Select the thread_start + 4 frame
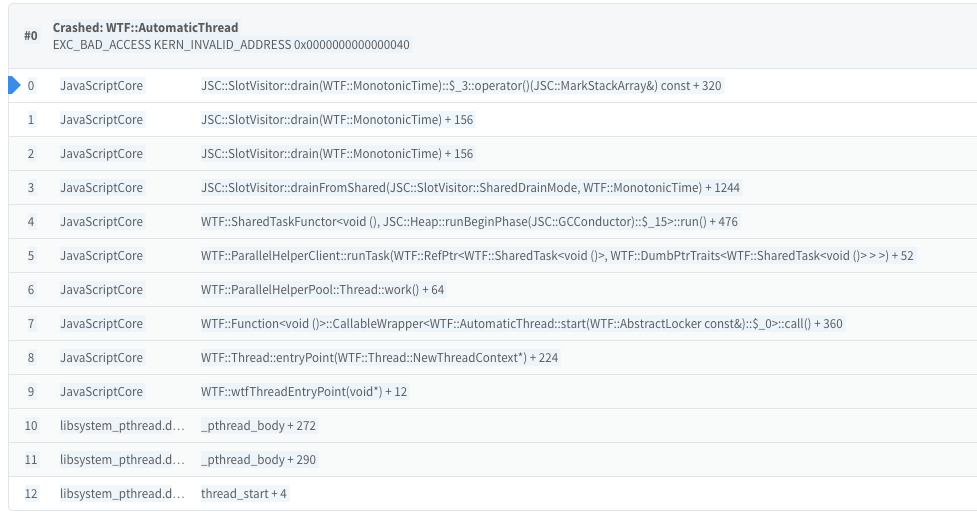The width and height of the screenshot is (977, 519). point(244,494)
